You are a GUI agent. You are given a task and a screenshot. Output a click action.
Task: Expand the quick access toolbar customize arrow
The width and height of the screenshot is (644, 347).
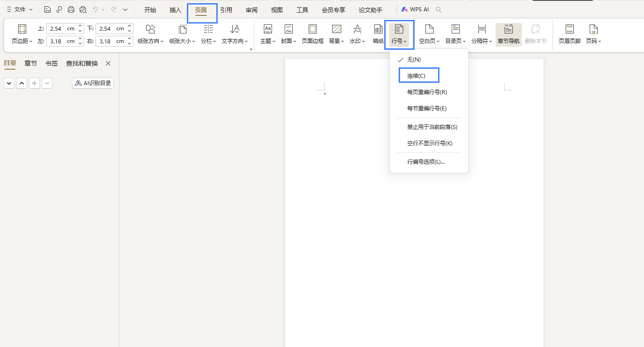[125, 10]
